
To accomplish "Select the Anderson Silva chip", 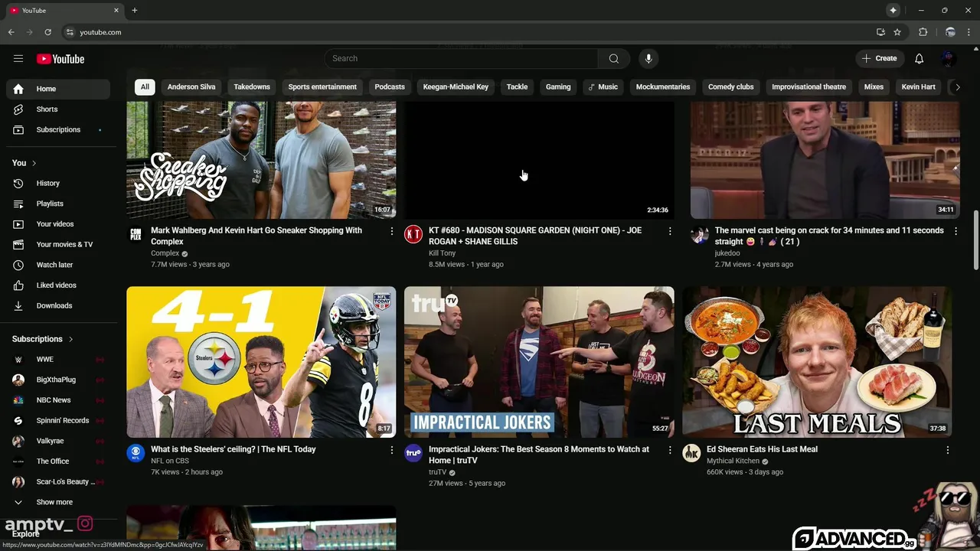I will tap(191, 87).
